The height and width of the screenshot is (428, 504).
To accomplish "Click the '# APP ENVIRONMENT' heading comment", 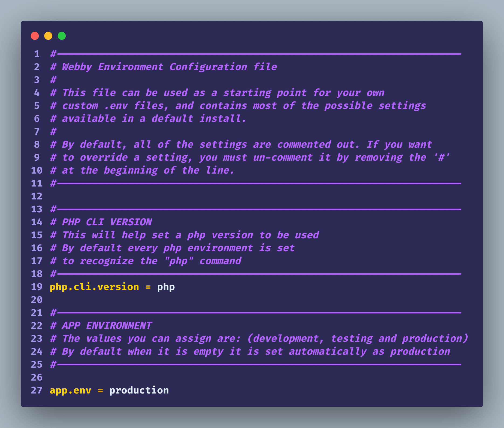I will coord(101,326).
